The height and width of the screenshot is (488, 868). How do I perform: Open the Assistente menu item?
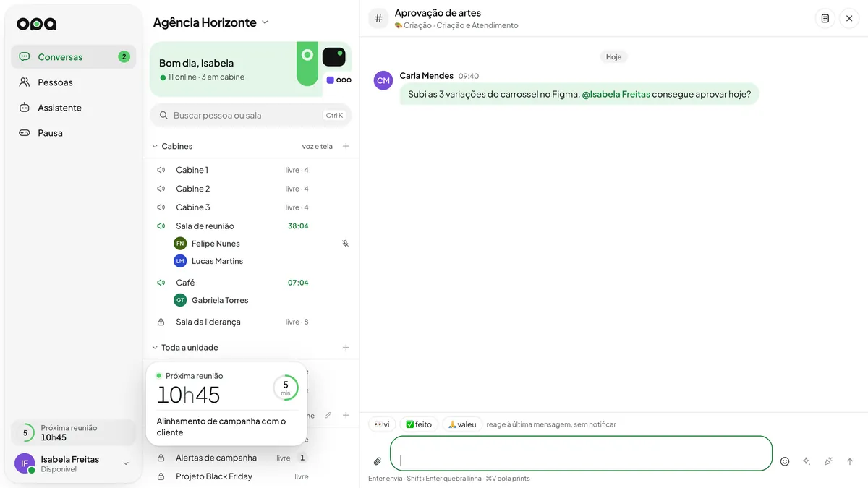(x=73, y=108)
